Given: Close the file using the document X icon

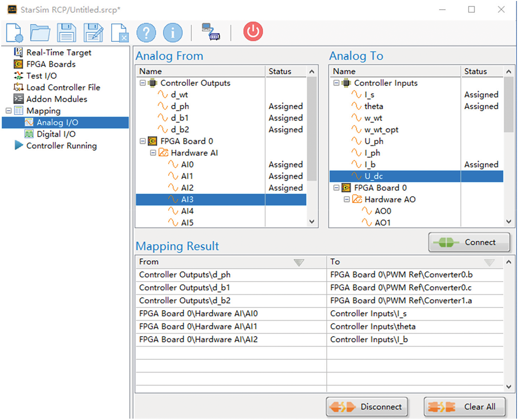Looking at the screenshot, I should coord(119,33).
